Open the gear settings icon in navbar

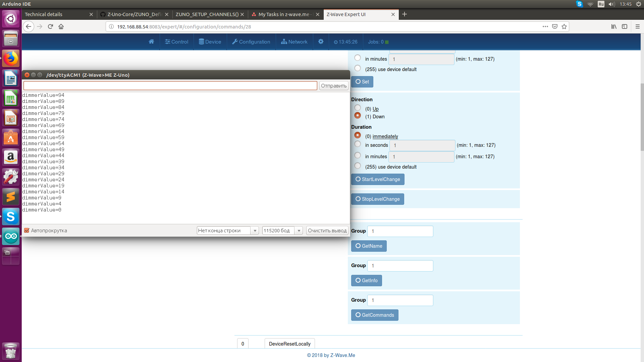pos(321,42)
